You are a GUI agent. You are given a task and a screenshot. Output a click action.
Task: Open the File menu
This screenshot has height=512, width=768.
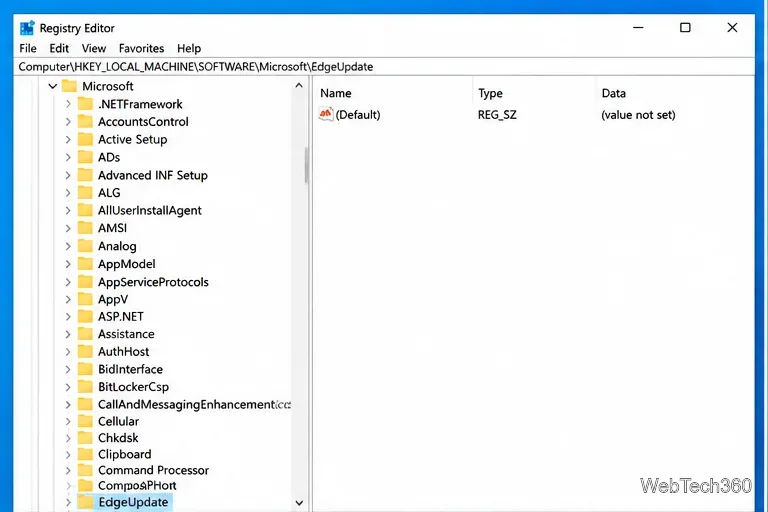point(28,49)
